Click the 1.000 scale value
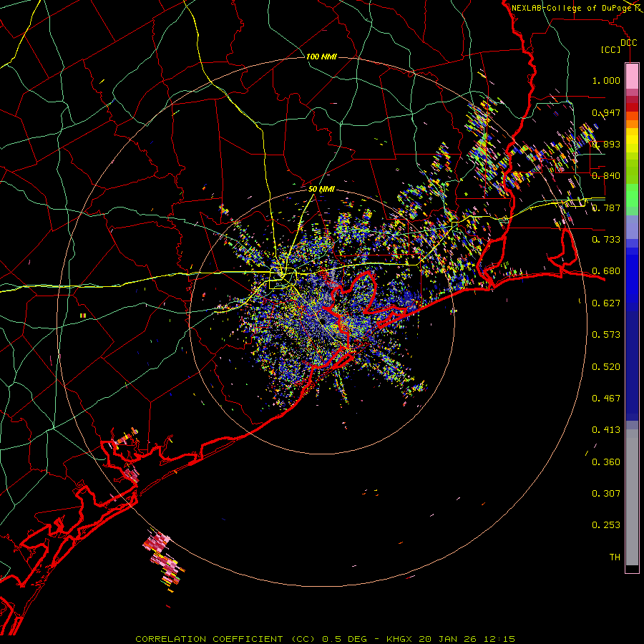Image resolution: width=644 pixels, height=644 pixels. click(x=606, y=80)
